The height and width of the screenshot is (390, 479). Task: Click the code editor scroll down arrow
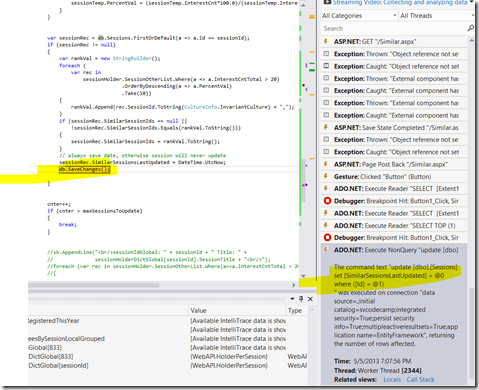click(303, 276)
